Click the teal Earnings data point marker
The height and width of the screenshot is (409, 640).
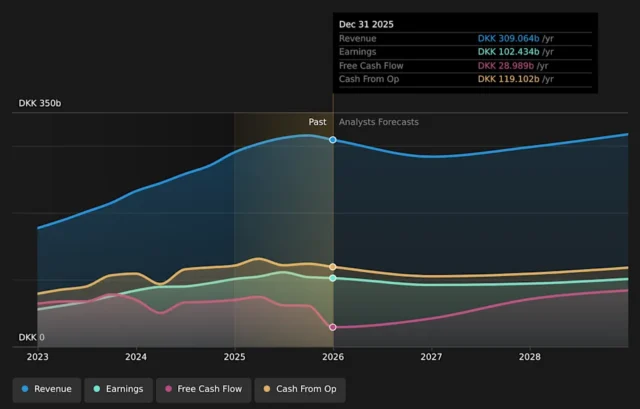(333, 278)
